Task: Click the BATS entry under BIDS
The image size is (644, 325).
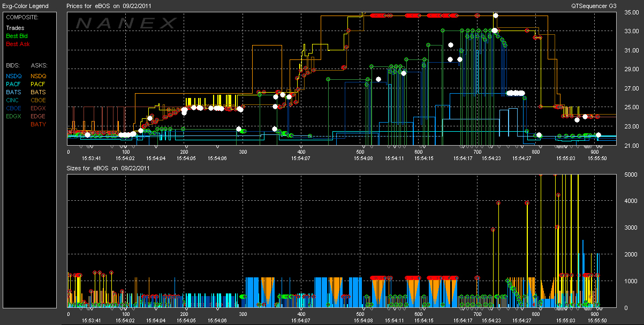Action: (x=14, y=92)
